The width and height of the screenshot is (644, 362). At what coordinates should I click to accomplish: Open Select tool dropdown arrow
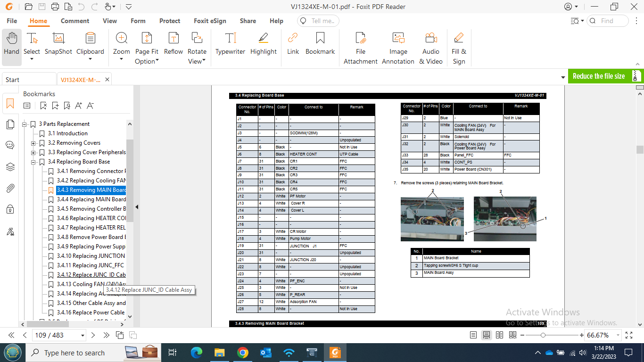click(x=32, y=59)
